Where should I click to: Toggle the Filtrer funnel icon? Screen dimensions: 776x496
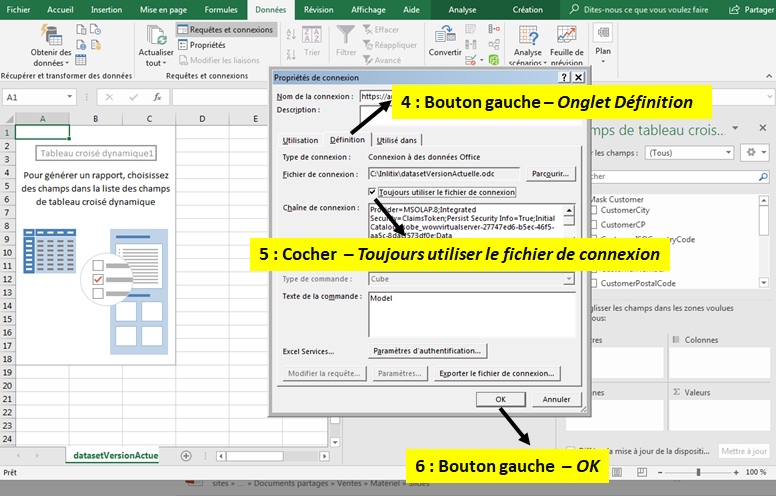(345, 41)
